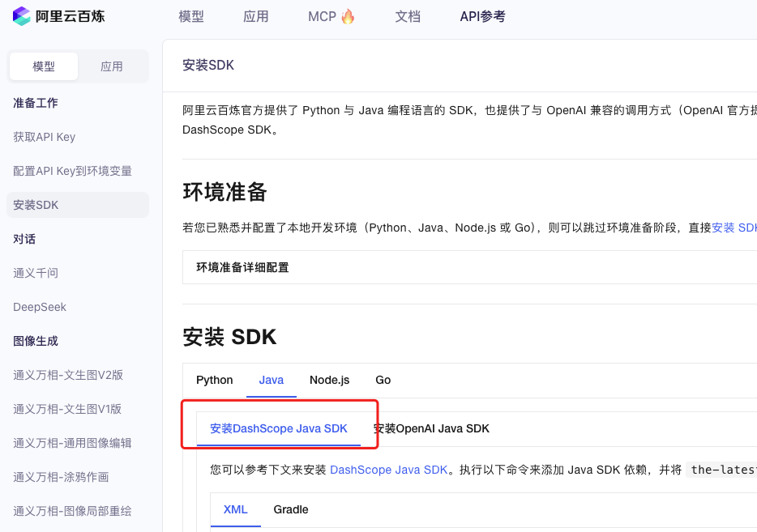Select the XML tab
This screenshot has height=532, width=757.
[x=236, y=509]
